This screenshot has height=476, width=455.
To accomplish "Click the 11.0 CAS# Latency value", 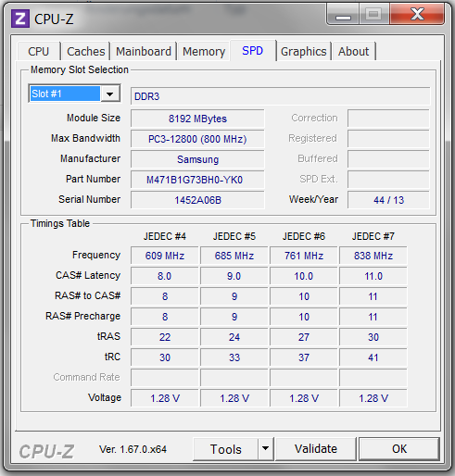I will 373,276.
